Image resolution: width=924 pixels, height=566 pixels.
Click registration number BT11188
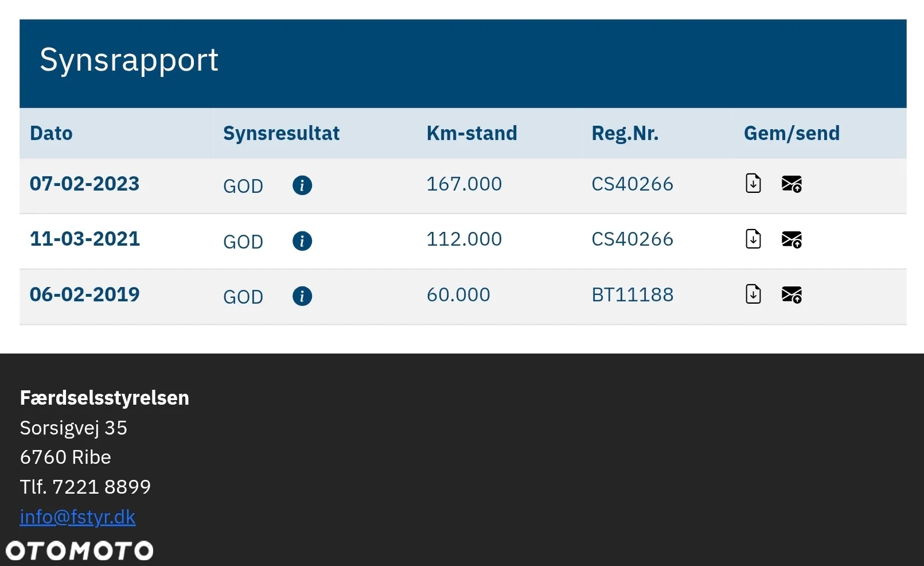633,294
